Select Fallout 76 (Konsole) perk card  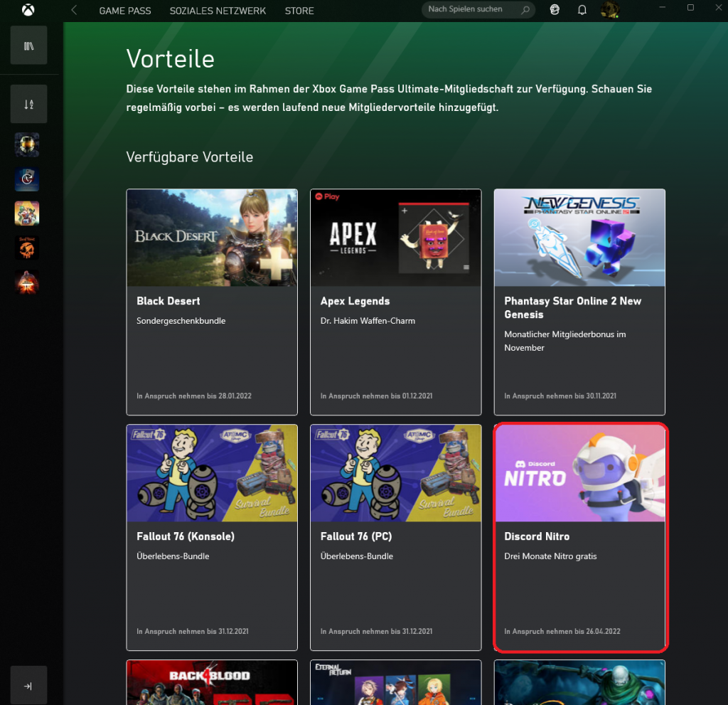[x=212, y=537]
